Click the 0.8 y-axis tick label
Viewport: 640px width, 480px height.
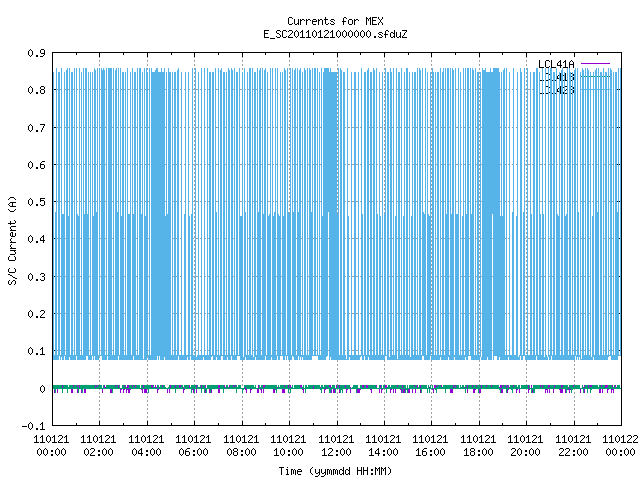(36, 90)
